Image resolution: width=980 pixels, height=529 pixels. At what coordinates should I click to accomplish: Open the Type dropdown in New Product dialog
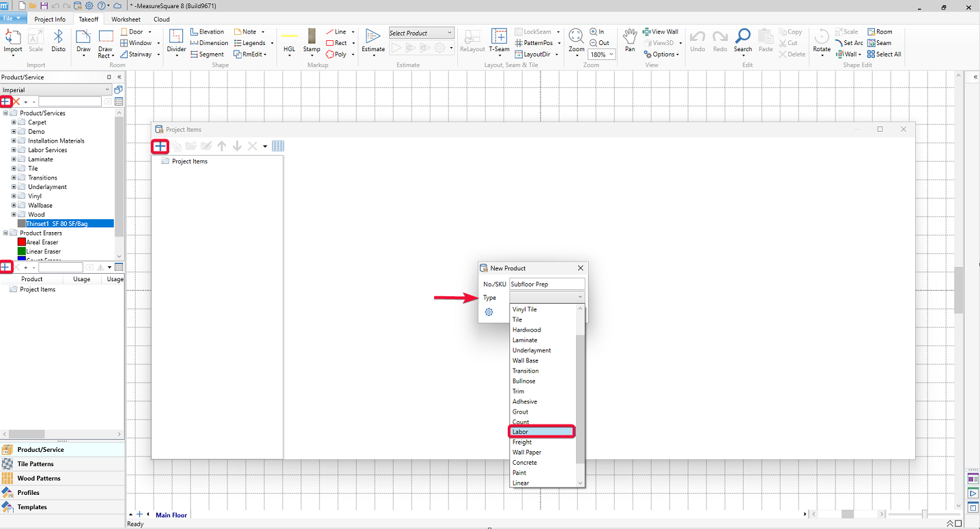click(547, 298)
